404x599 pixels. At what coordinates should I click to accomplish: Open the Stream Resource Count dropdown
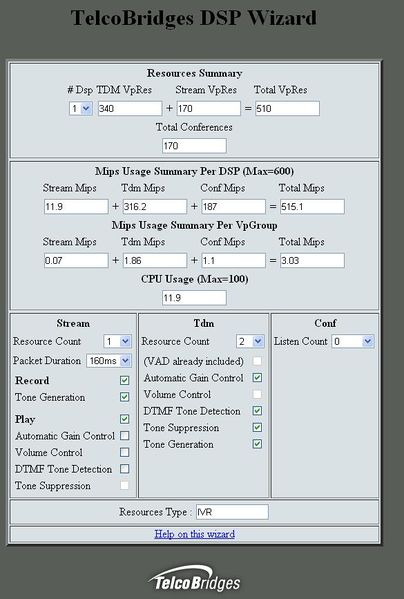[117, 341]
